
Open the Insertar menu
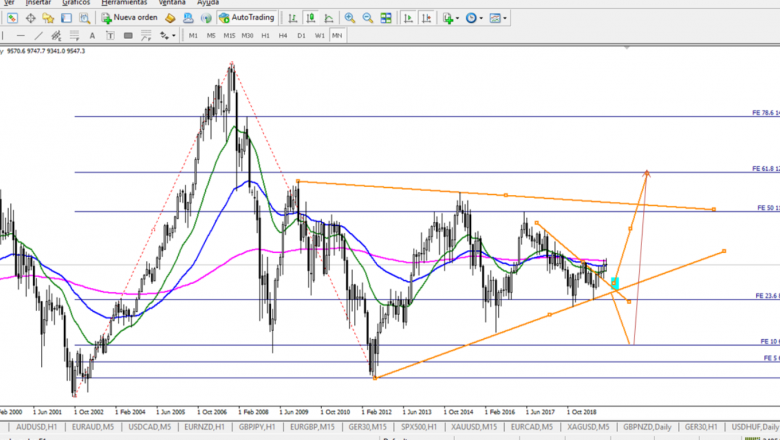(38, 2)
